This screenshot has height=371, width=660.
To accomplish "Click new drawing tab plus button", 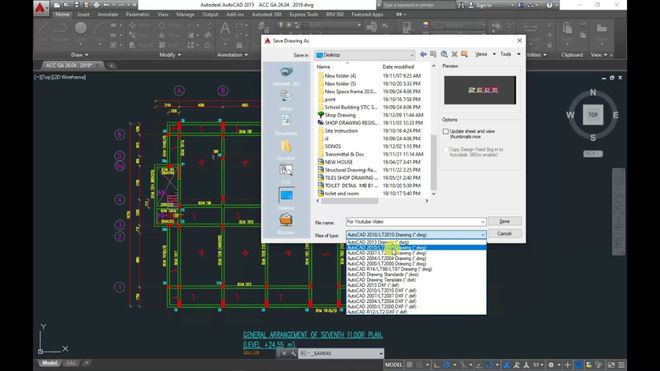I will (111, 65).
